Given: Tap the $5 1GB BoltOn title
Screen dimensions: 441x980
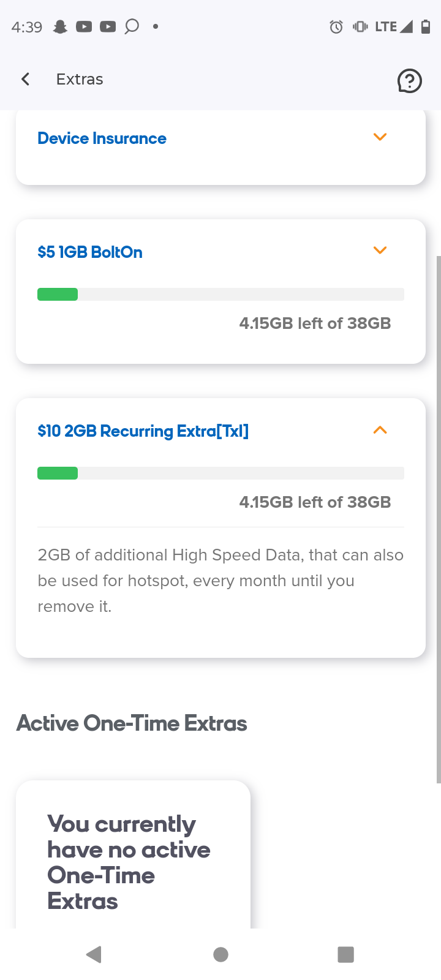Looking at the screenshot, I should coord(90,252).
